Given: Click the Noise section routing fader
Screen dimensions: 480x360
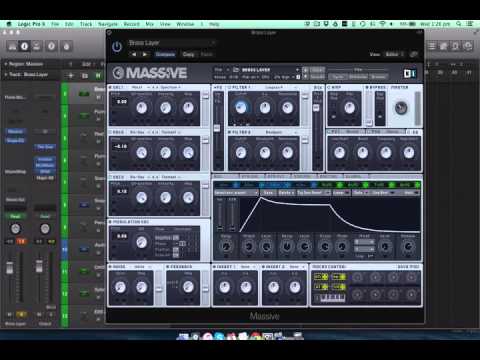Looking at the screenshot, I should pyautogui.click(x=159, y=289).
